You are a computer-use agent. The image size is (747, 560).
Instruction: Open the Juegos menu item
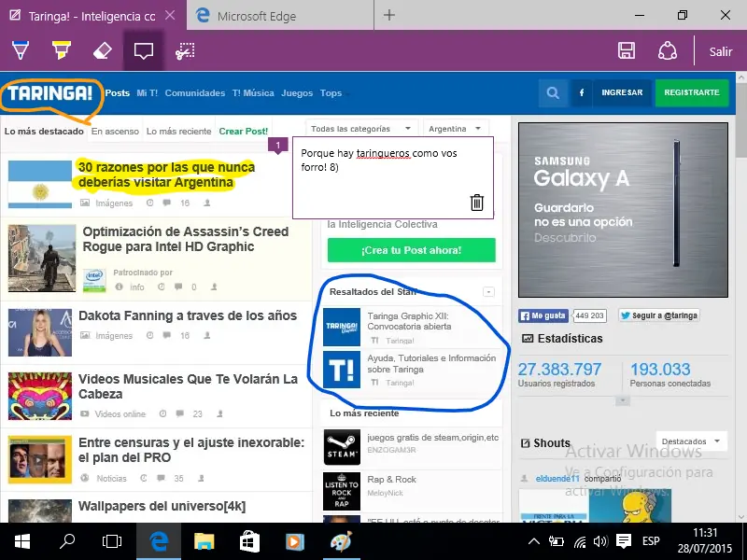click(297, 92)
